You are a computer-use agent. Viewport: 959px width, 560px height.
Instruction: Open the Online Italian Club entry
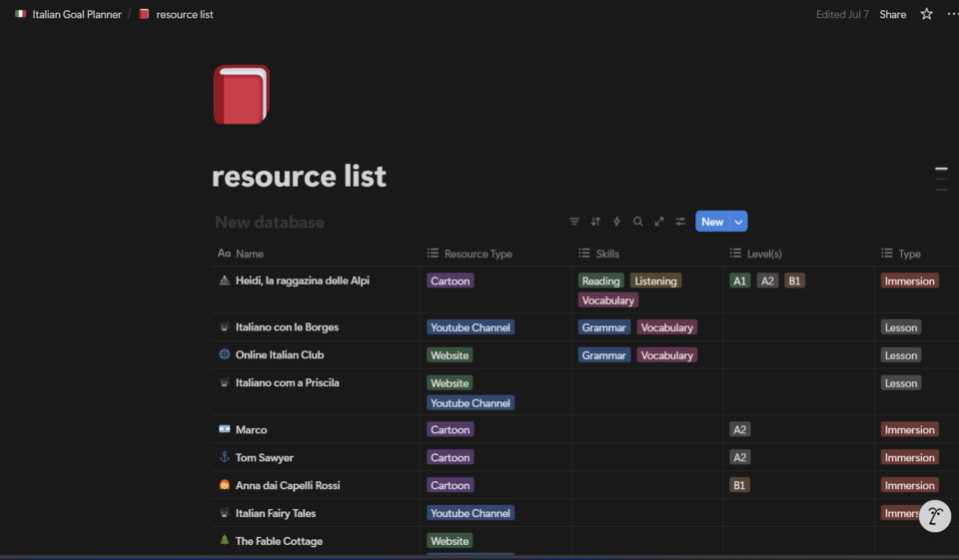(280, 355)
